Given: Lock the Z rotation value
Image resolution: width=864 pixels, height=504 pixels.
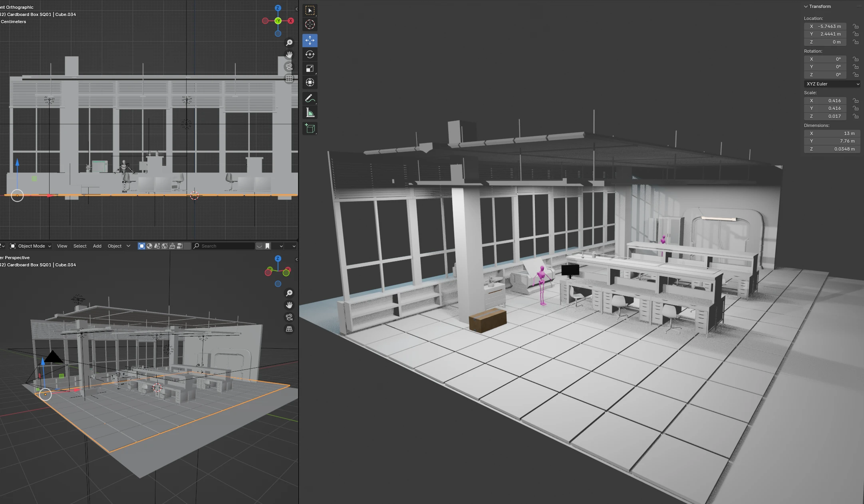Looking at the screenshot, I should coord(856,75).
